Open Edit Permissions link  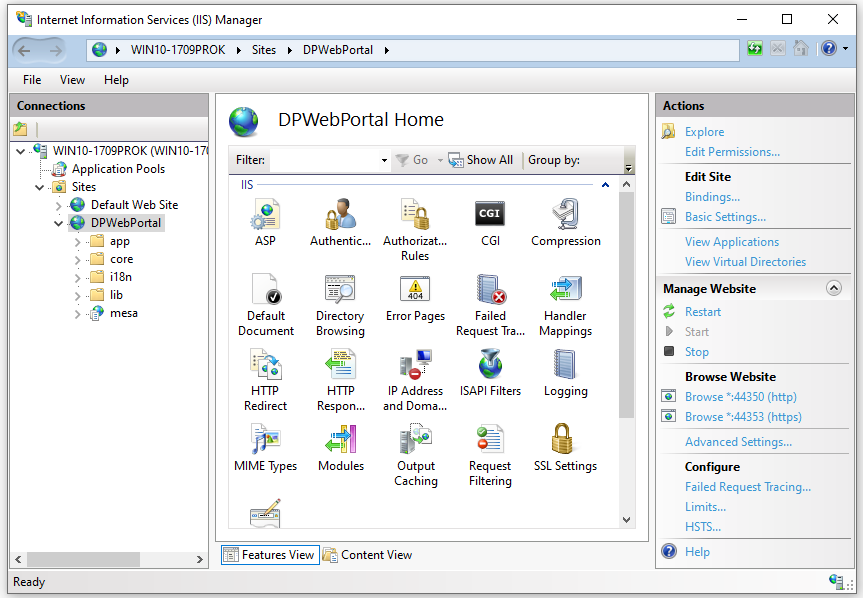(732, 152)
